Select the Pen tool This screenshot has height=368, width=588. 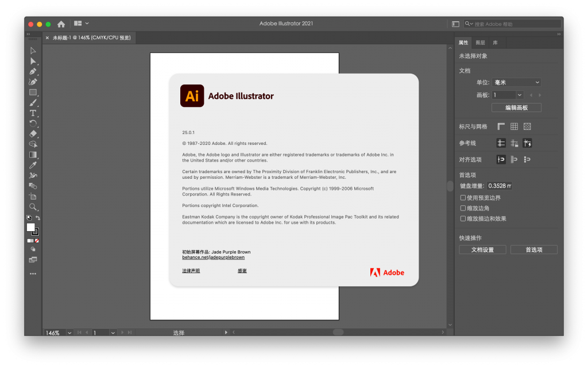33,71
